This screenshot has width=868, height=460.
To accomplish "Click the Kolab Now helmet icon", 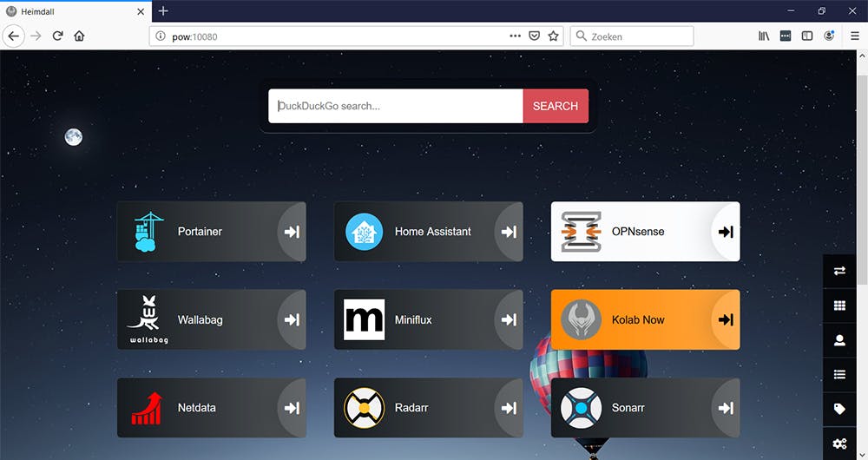I will [581, 319].
